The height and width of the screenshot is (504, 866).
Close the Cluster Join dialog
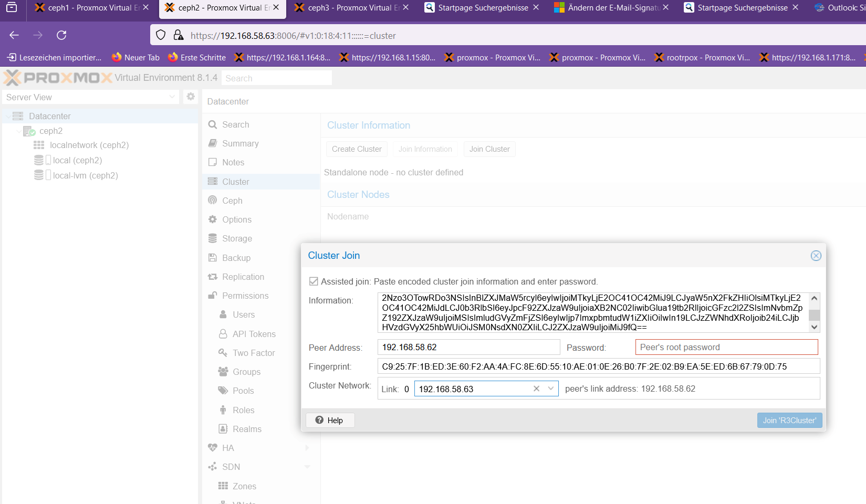click(x=816, y=256)
